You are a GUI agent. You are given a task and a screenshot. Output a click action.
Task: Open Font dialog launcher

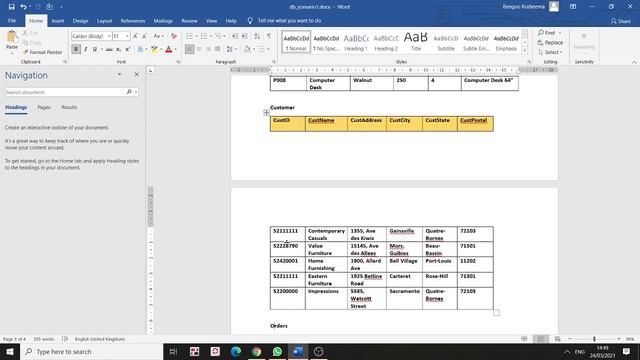coord(178,62)
